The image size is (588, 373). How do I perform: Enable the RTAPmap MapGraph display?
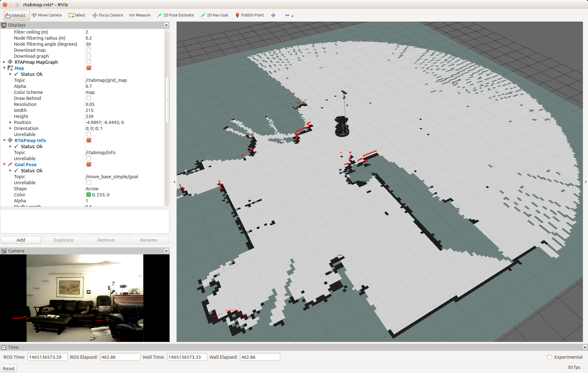pos(89,62)
